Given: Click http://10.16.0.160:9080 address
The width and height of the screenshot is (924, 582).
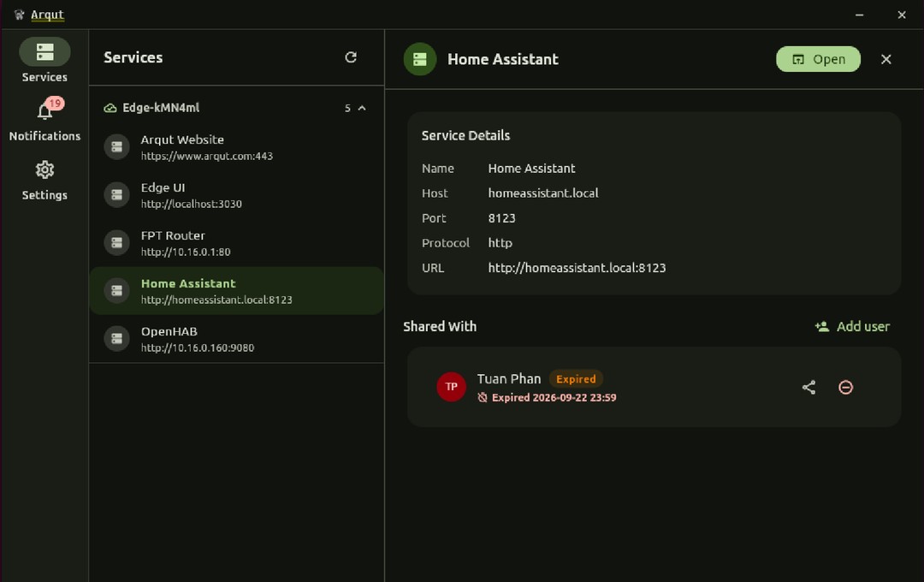Looking at the screenshot, I should 198,347.
